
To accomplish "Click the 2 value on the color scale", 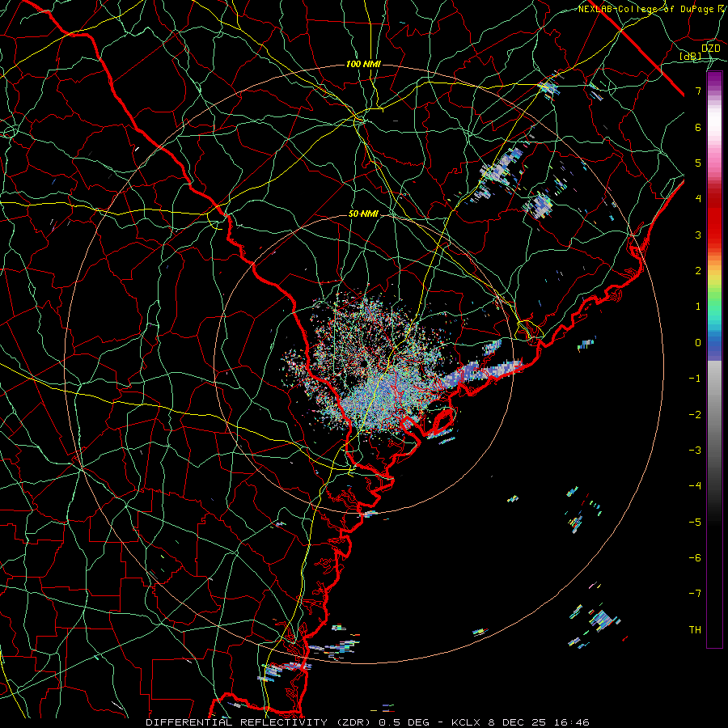I will (698, 271).
